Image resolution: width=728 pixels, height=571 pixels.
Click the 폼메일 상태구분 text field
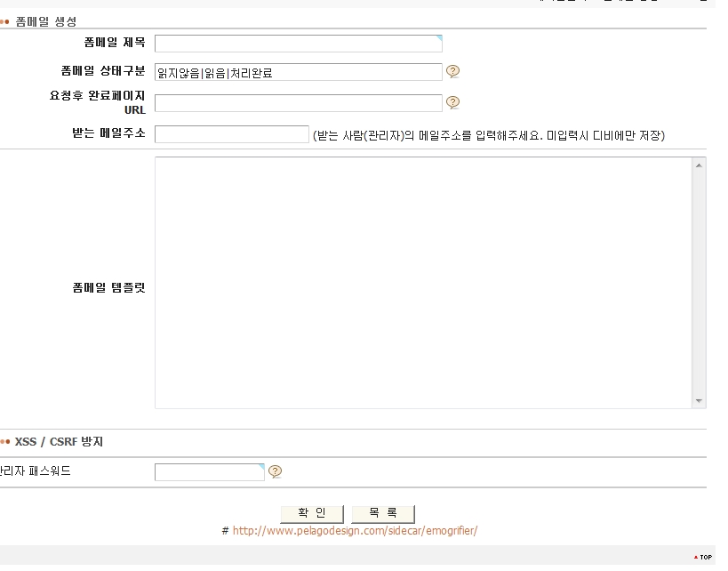coord(298,73)
